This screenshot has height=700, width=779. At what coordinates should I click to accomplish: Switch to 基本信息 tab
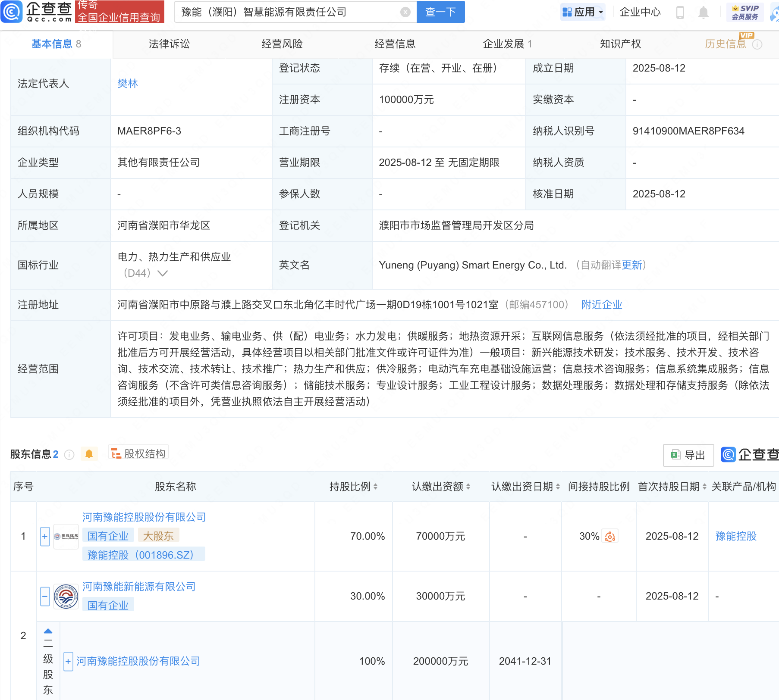click(x=56, y=44)
